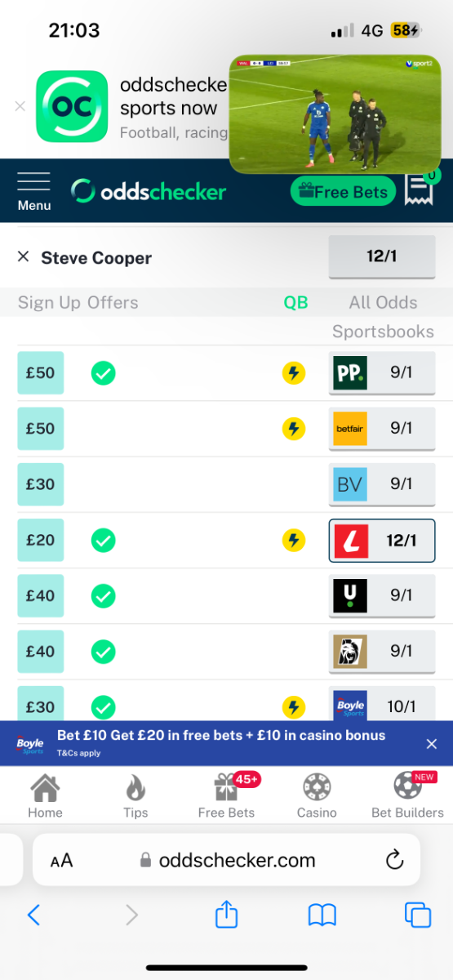Screen dimensions: 453x980
Task: Go back with Safari back chevron
Action: 33,915
